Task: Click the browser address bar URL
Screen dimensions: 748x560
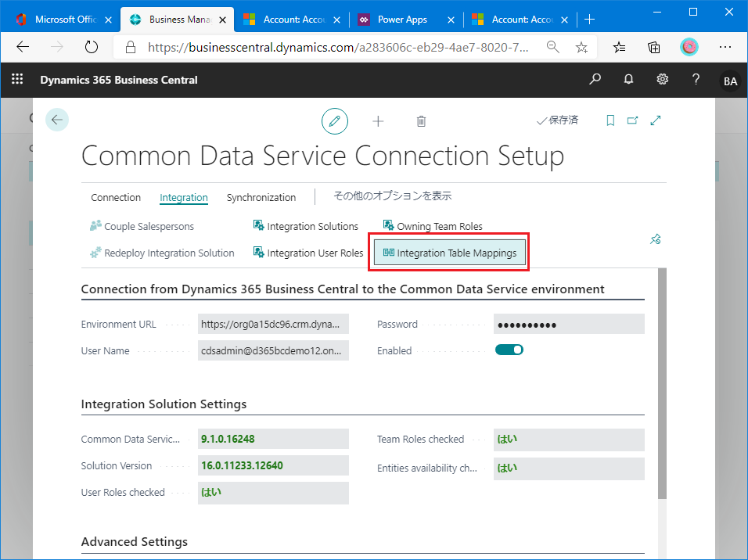Action: pos(338,47)
